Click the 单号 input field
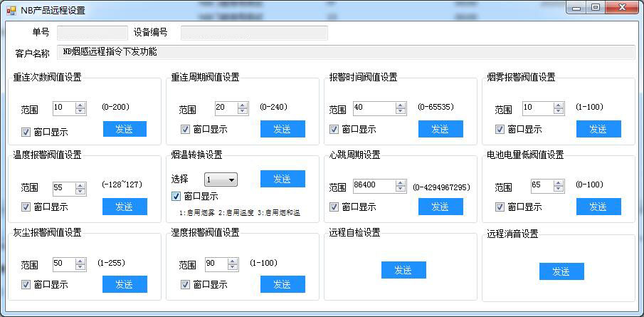Screen dimensions: 644x317 tap(92, 33)
